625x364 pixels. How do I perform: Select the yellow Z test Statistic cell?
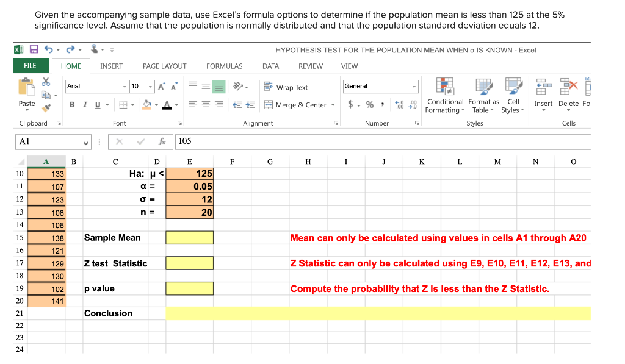(189, 263)
